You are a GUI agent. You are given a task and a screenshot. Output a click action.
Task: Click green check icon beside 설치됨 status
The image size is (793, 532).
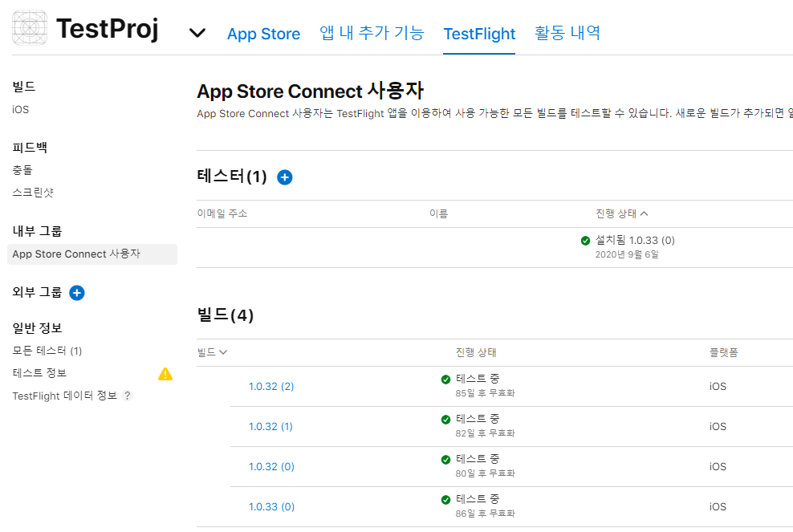pos(586,241)
